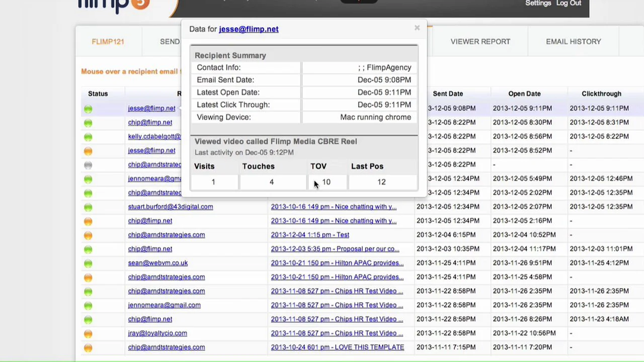Close the Data for jesse@flimp.net popup
This screenshot has width=644, height=362.
coord(417,28)
